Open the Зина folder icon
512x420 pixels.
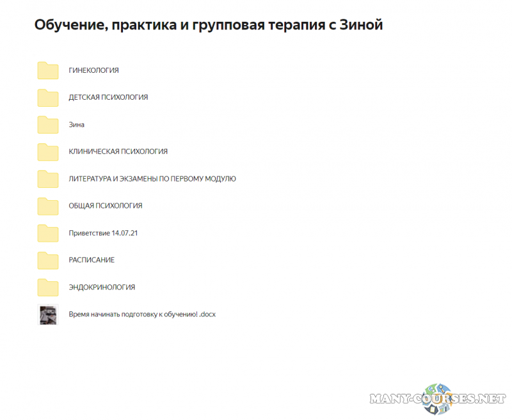[47, 125]
